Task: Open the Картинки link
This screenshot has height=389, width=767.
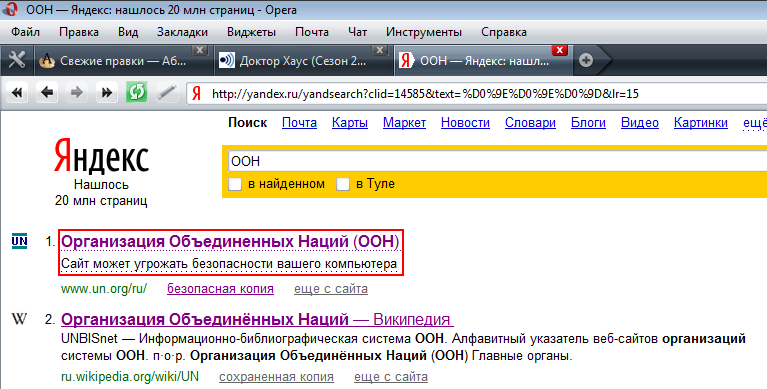Action: click(x=701, y=123)
